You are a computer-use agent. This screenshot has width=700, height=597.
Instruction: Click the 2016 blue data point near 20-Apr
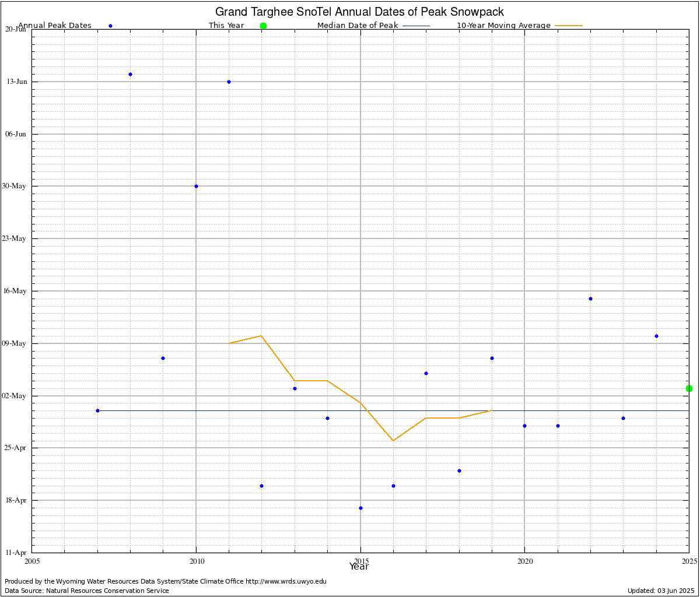coord(393,486)
